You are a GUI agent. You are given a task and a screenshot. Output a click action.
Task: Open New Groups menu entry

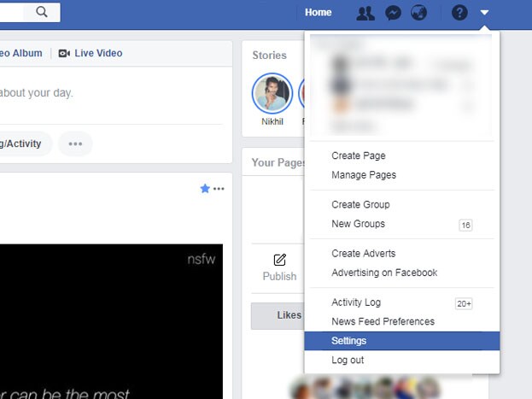[359, 224]
